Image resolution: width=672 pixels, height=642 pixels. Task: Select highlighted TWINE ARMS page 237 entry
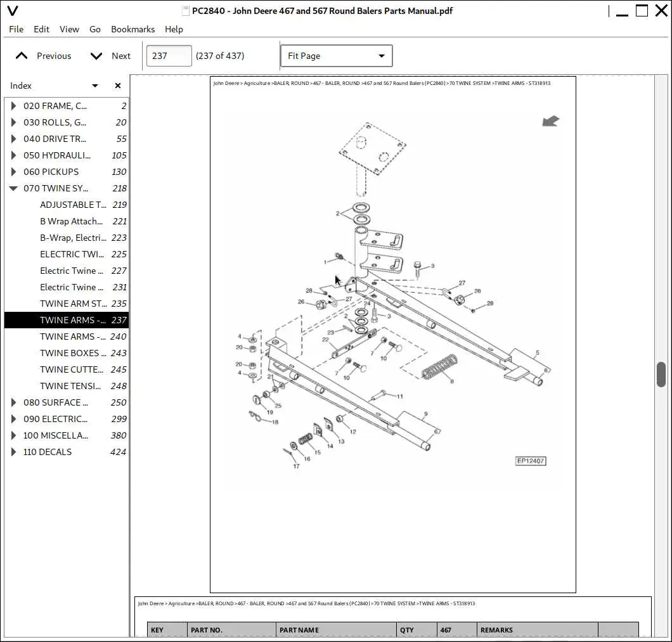click(x=67, y=320)
